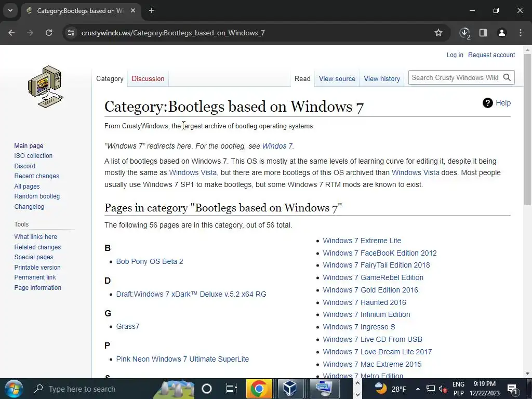Open the weather widget showing 28°F
This screenshot has width=532, height=399.
(390, 389)
